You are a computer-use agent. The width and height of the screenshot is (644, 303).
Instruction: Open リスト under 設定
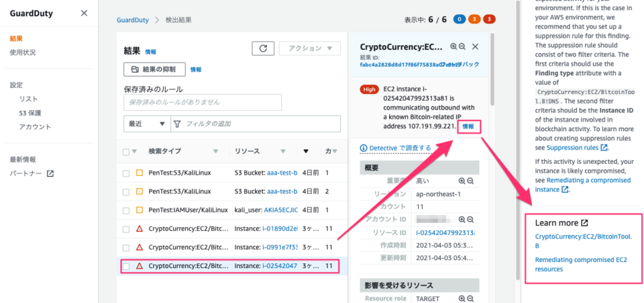(28, 99)
